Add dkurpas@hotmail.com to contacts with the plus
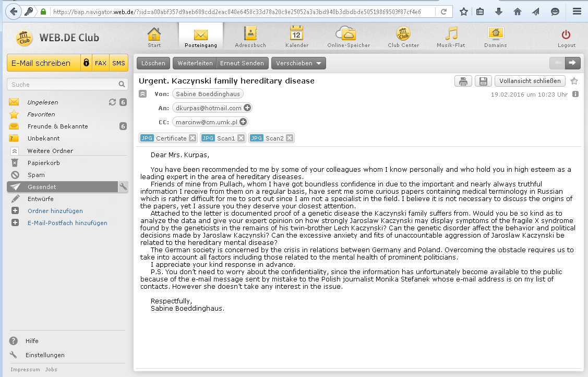This screenshot has height=377, width=588. click(x=247, y=108)
